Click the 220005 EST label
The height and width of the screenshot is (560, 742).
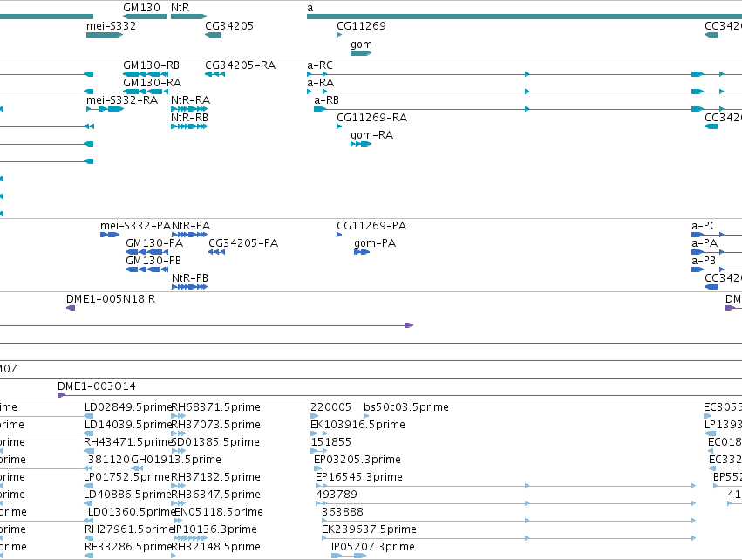click(x=330, y=406)
